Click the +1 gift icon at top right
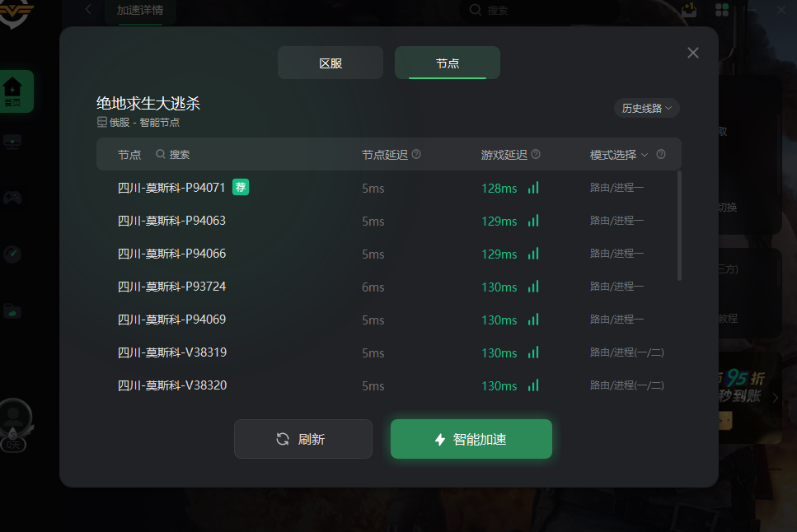The width and height of the screenshot is (797, 532). [x=689, y=10]
